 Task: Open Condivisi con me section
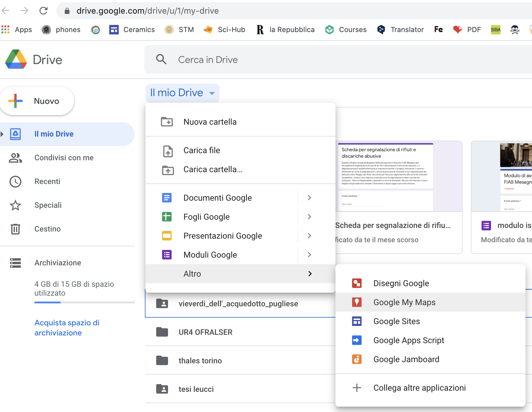click(x=67, y=158)
